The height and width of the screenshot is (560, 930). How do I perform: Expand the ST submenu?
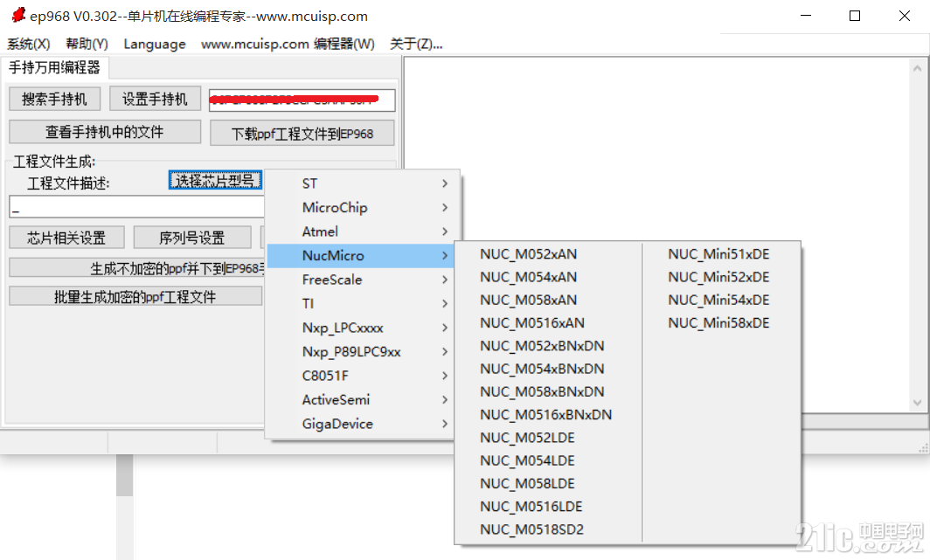point(361,183)
